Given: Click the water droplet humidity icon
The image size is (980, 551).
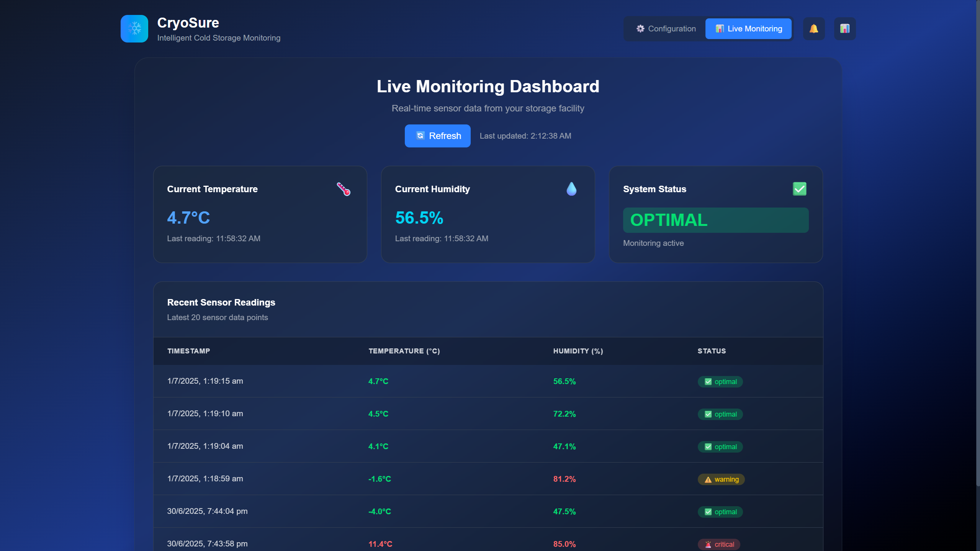Looking at the screenshot, I should coord(571,189).
